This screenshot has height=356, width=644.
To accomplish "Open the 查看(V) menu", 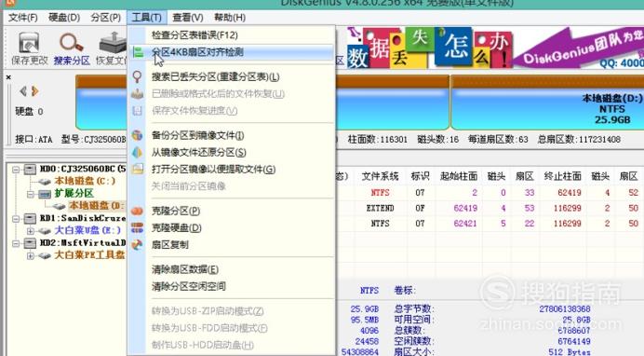I will [x=188, y=18].
